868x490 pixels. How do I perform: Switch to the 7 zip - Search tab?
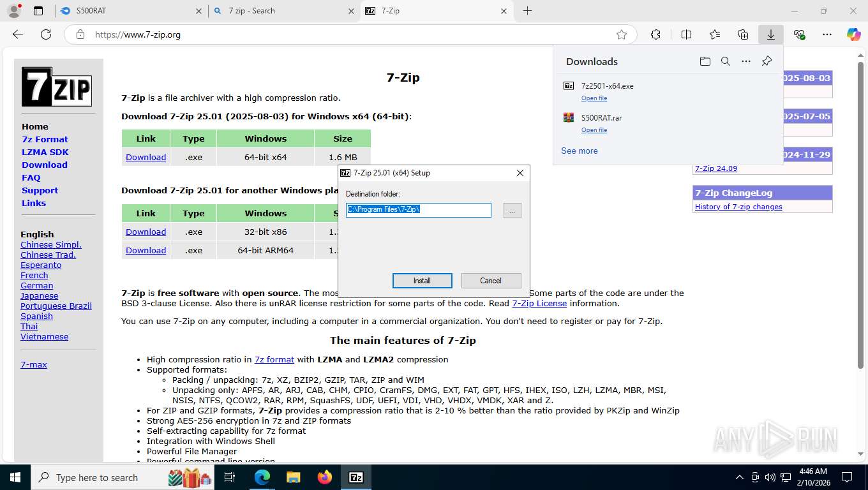pyautogui.click(x=284, y=11)
